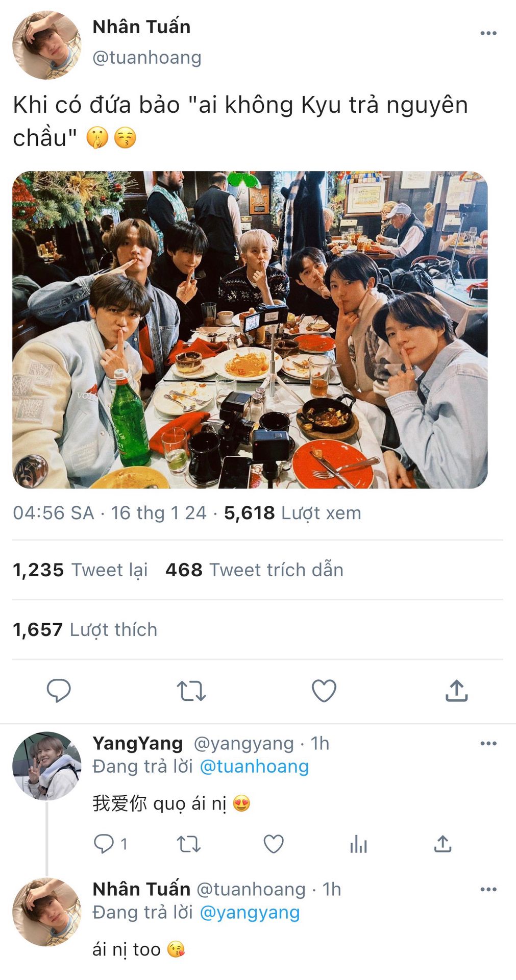This screenshot has height=980, width=516.
Task: Open more options for the main tweet
Action: coord(488,34)
